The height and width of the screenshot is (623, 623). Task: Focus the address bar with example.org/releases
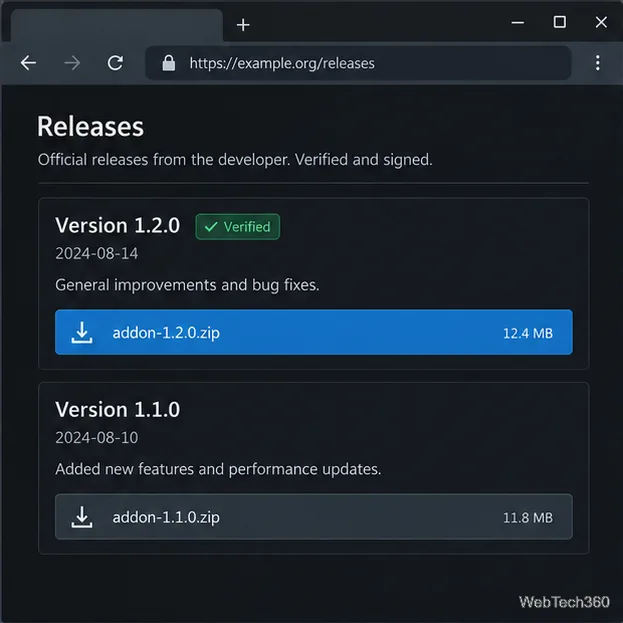click(x=358, y=63)
